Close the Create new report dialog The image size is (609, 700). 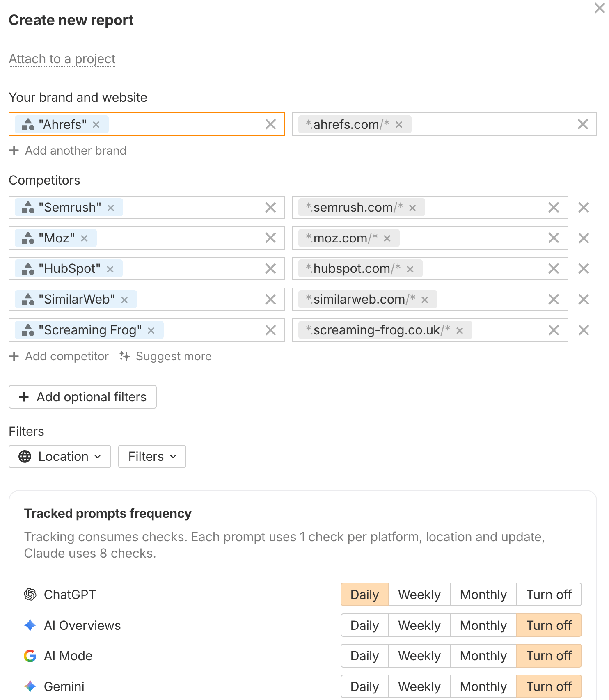[599, 8]
